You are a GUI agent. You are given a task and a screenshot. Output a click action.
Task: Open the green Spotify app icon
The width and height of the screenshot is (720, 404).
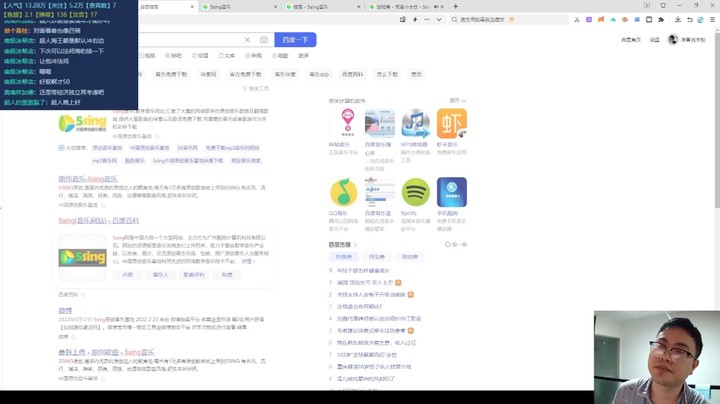416,192
